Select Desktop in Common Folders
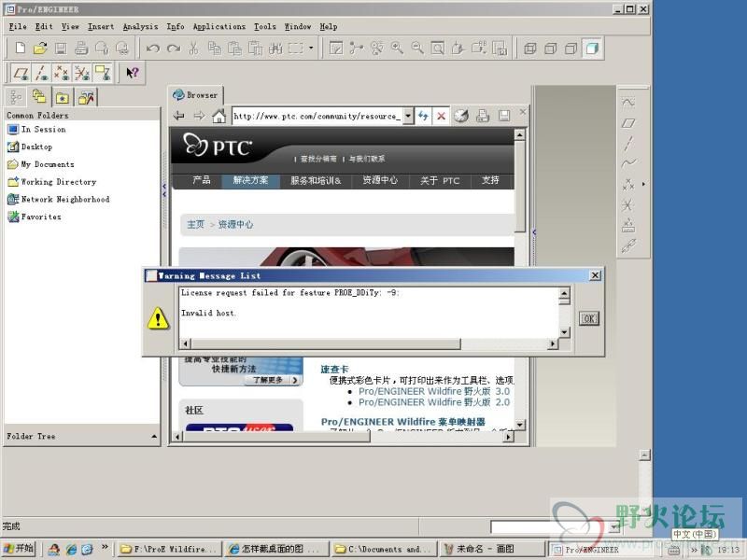The height and width of the screenshot is (560, 747). pos(30,147)
